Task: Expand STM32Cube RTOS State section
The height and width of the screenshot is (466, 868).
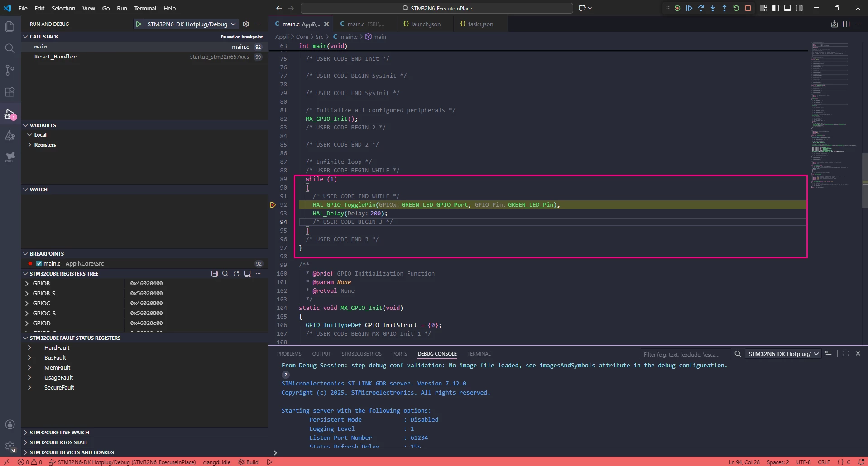Action: coord(25,442)
